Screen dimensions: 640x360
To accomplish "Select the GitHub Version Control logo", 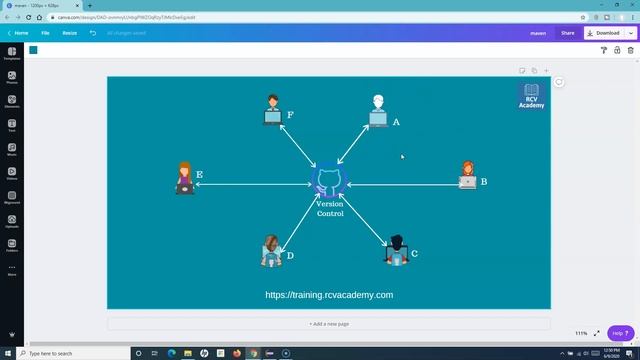I will 329,181.
